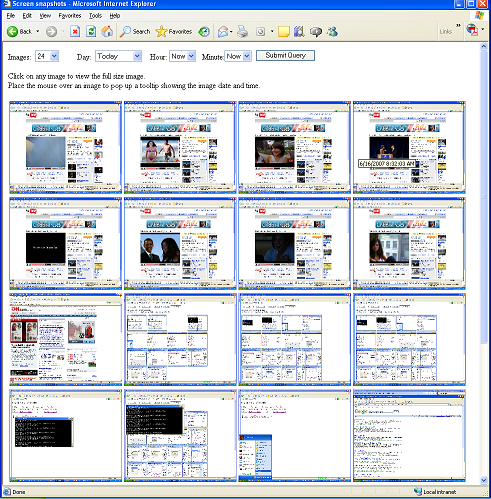Viewport: 491px width, 499px height.
Task: Click the Submit Query button
Action: (285, 56)
